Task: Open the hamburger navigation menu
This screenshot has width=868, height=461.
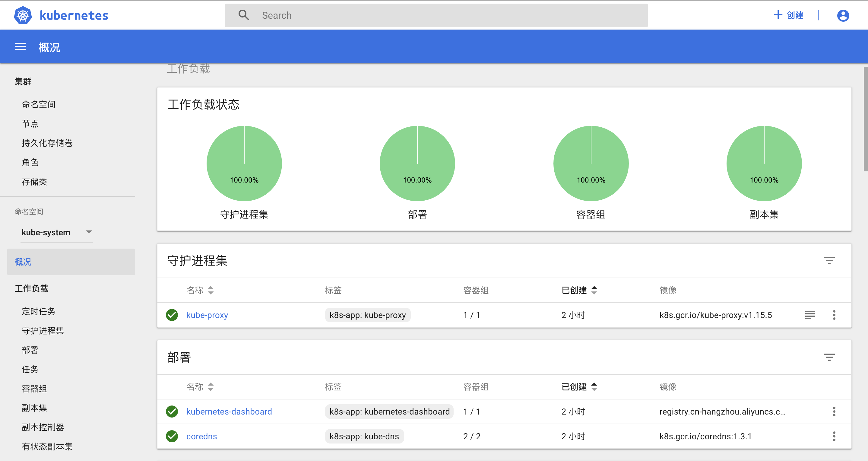Action: 20,47
